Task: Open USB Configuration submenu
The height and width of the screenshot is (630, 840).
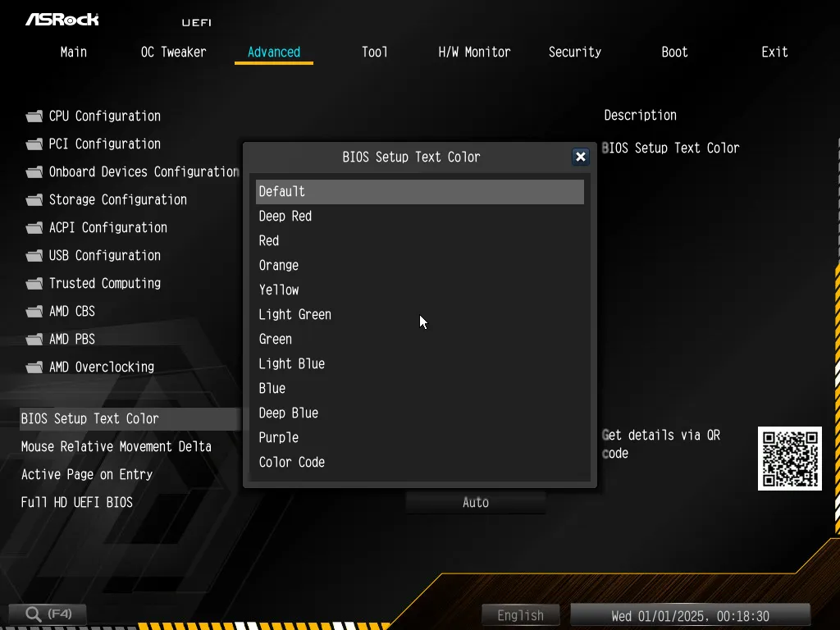Action: pyautogui.click(x=104, y=256)
